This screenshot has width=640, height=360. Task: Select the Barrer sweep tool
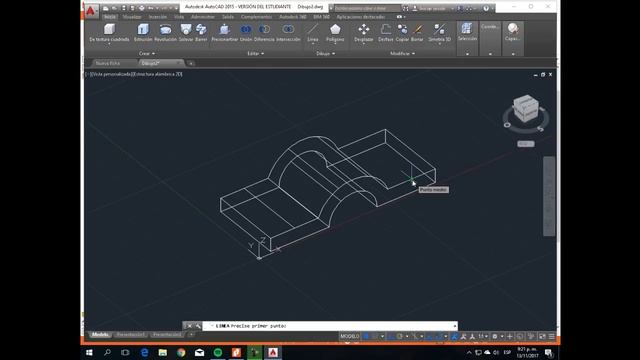pyautogui.click(x=201, y=33)
